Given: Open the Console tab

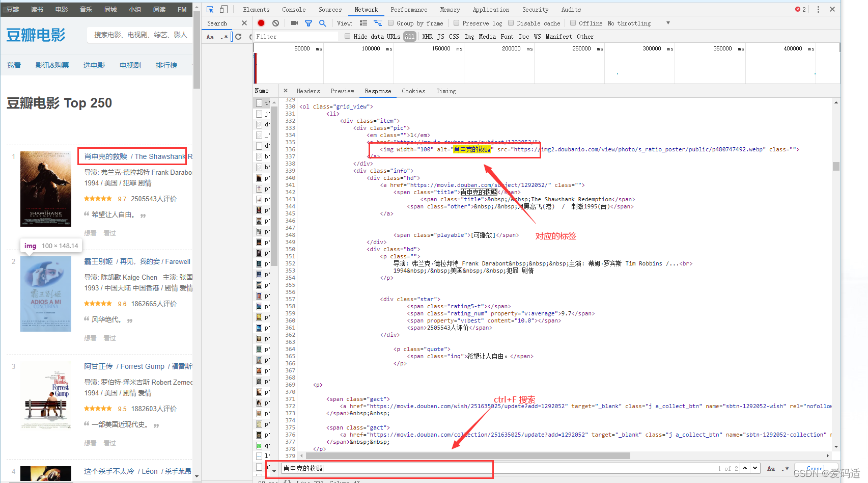Looking at the screenshot, I should point(294,9).
